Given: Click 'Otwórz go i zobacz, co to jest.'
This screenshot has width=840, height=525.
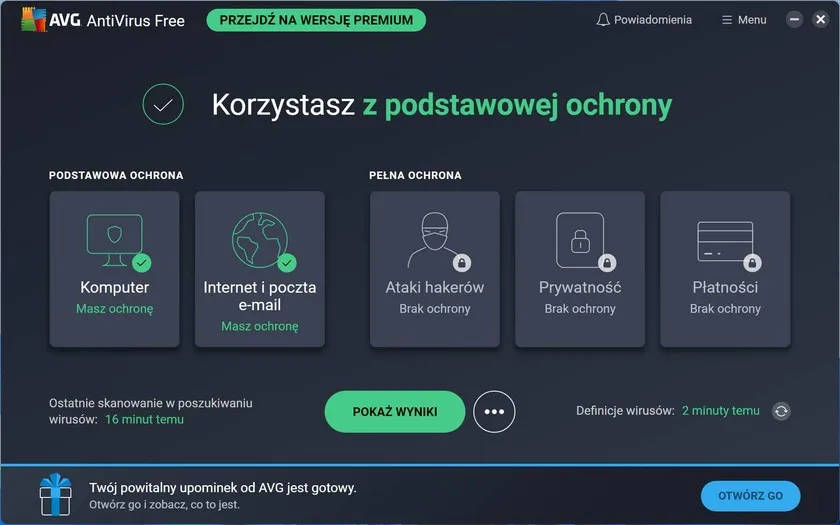Looking at the screenshot, I should 164,505.
